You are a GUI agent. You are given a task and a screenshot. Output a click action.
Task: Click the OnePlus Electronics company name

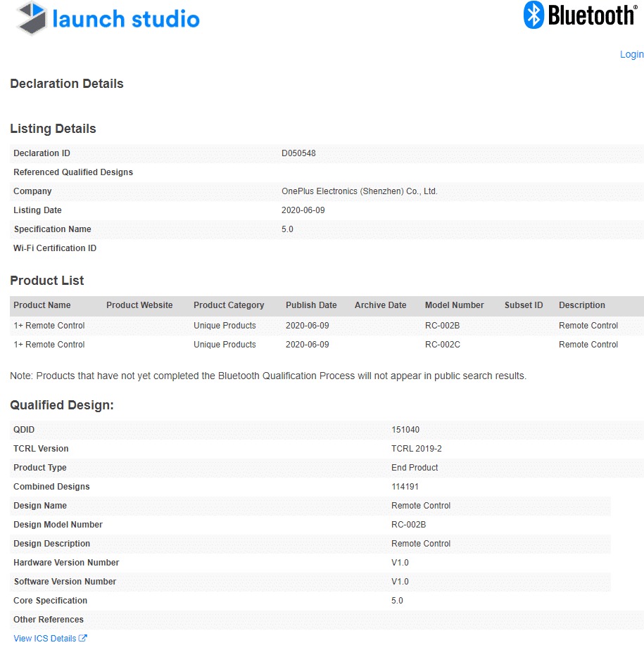pyautogui.click(x=359, y=191)
